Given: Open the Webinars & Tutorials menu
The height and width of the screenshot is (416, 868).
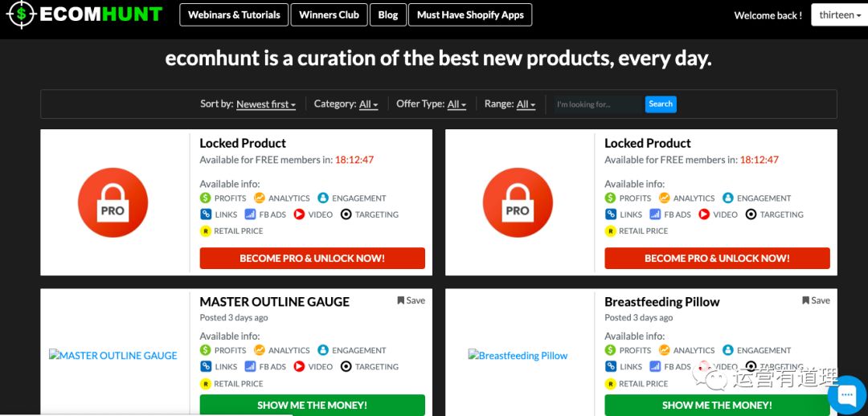Looking at the screenshot, I should [x=234, y=15].
